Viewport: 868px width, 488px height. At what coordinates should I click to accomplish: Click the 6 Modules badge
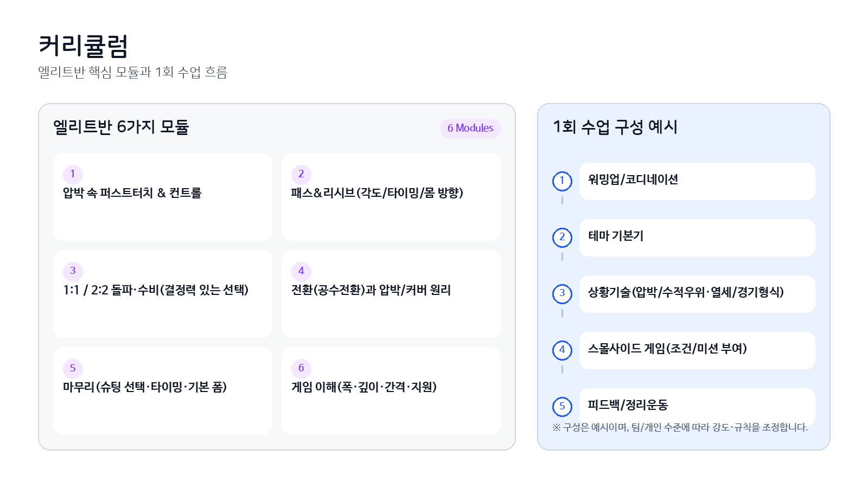point(470,129)
